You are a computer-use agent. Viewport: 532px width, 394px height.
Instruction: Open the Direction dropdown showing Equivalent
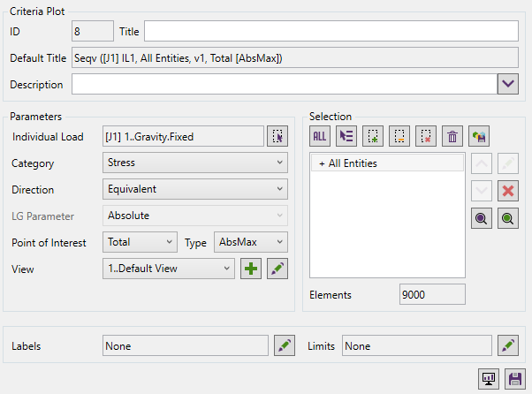pos(195,189)
